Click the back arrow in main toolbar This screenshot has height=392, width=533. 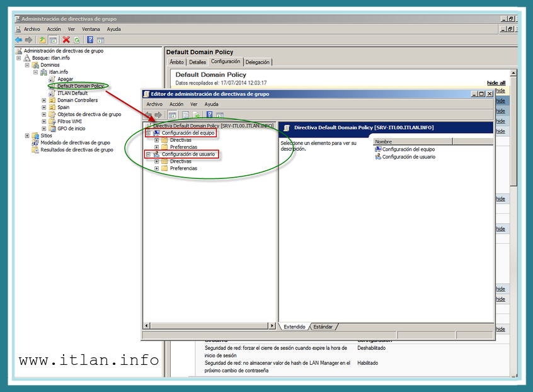pyautogui.click(x=19, y=40)
